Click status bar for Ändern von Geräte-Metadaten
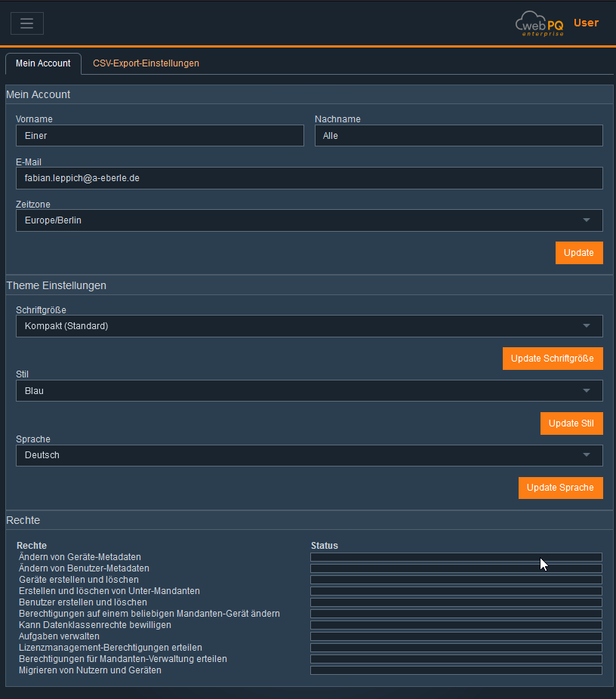 [x=456, y=557]
